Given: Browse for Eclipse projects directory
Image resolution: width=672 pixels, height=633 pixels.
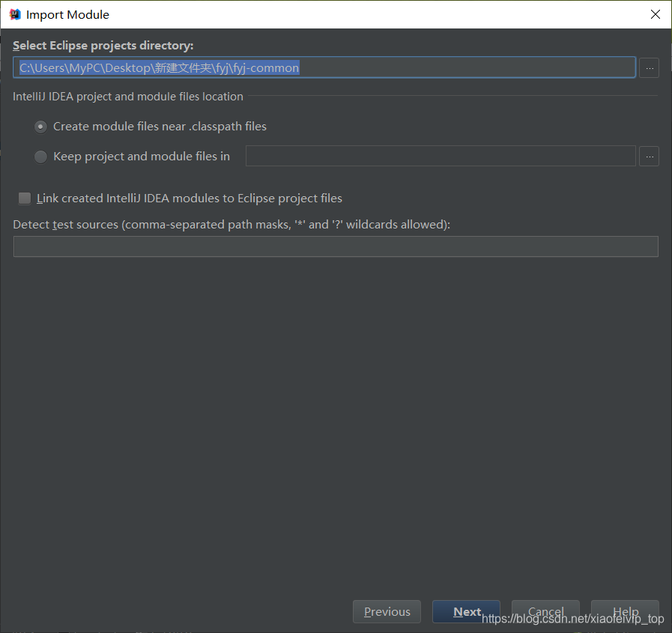Looking at the screenshot, I should [x=649, y=67].
